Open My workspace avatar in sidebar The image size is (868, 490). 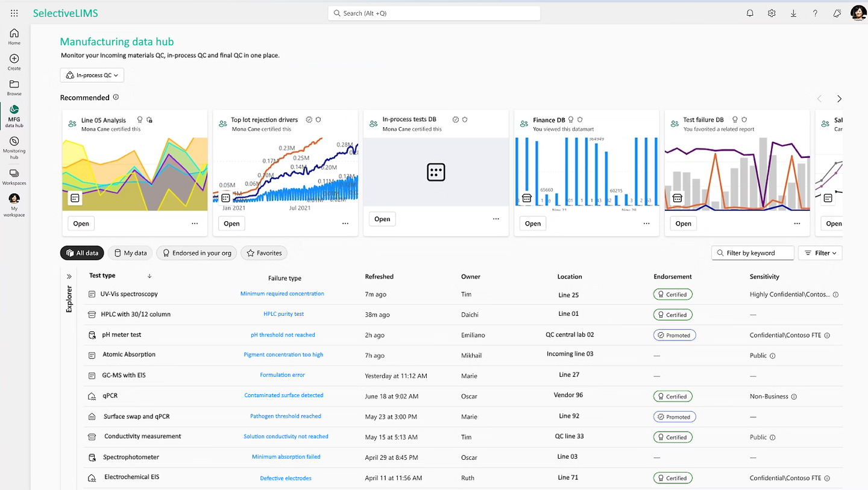coord(14,205)
